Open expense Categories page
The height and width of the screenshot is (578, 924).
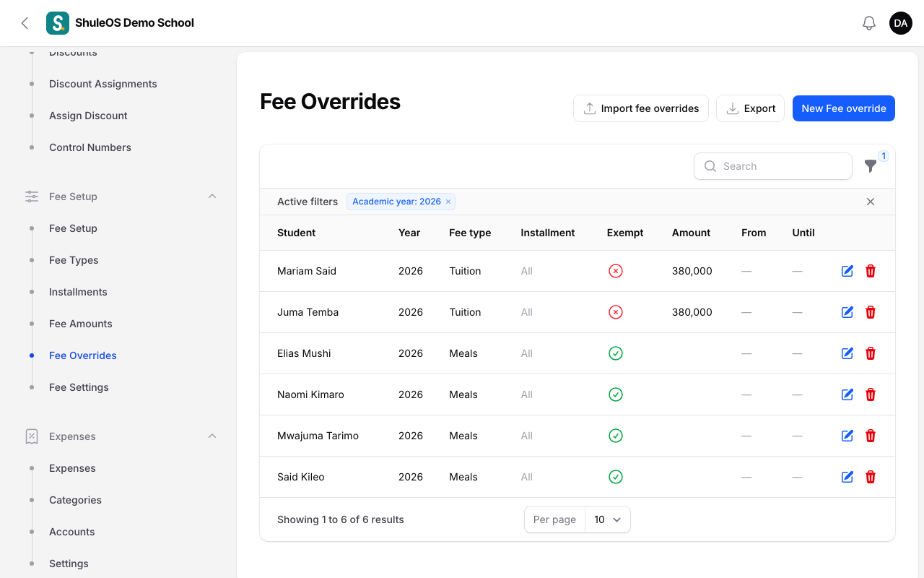click(75, 500)
